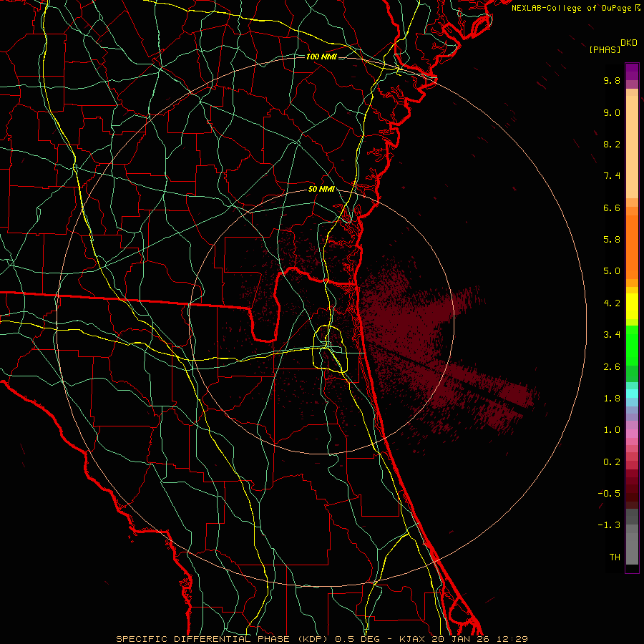Click the 5.0 scale value
The width and height of the screenshot is (644, 644).
(x=612, y=271)
